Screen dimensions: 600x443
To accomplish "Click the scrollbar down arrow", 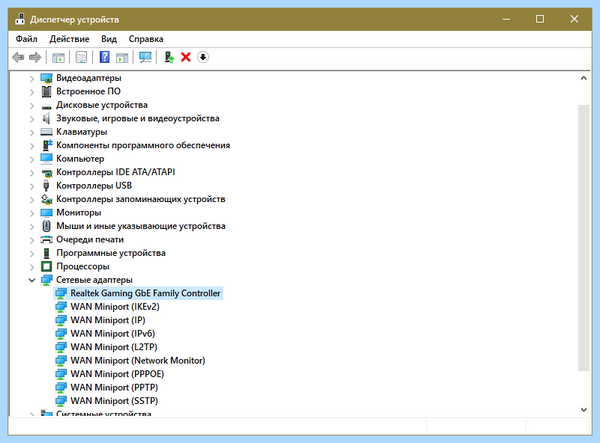I will pos(584,410).
